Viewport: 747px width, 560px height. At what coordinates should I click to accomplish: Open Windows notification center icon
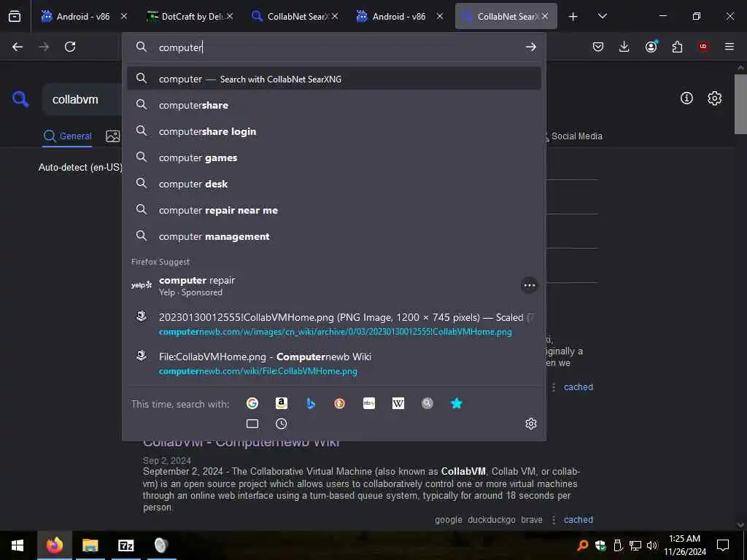[x=723, y=545]
